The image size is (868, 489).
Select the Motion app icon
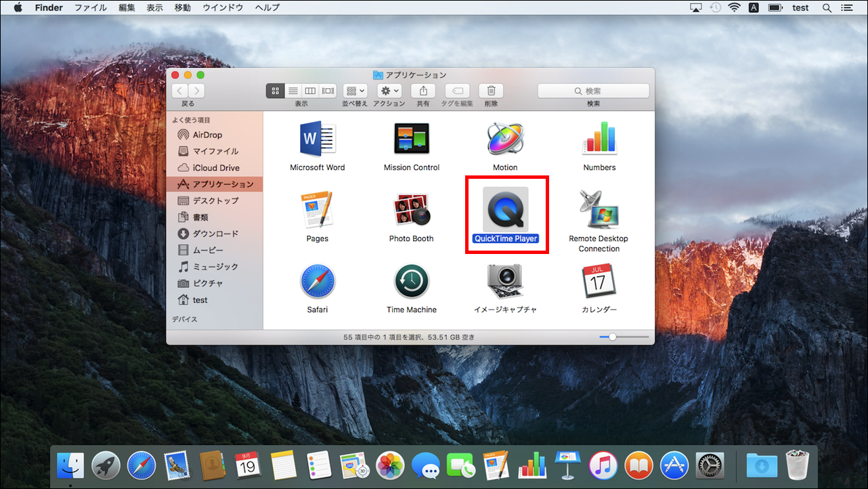(x=505, y=139)
